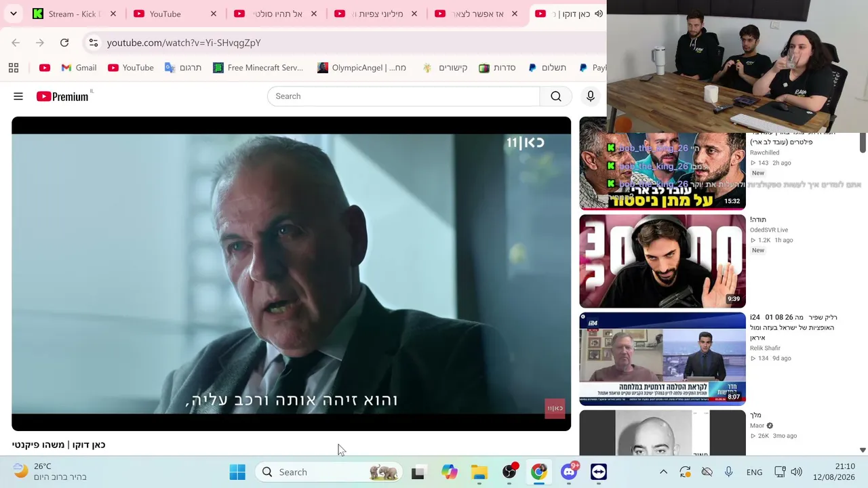Click the address bar URL
Image resolution: width=868 pixels, height=488 pixels.
pos(184,43)
